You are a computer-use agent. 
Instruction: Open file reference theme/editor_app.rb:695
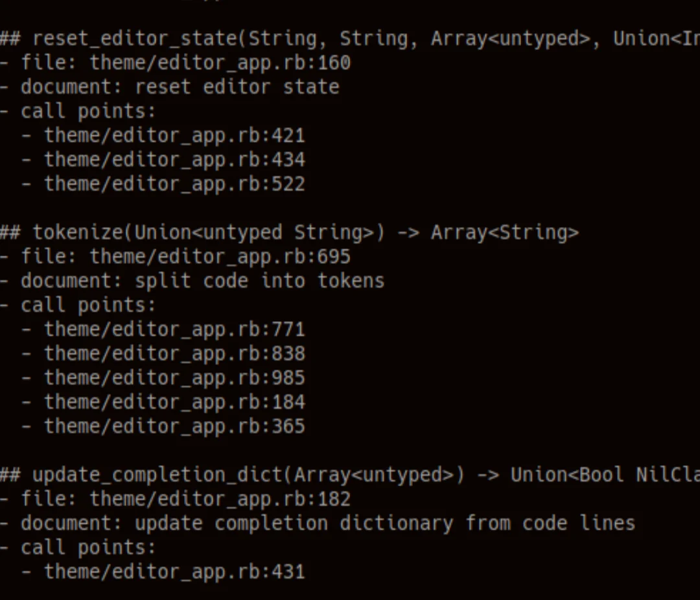(220, 256)
